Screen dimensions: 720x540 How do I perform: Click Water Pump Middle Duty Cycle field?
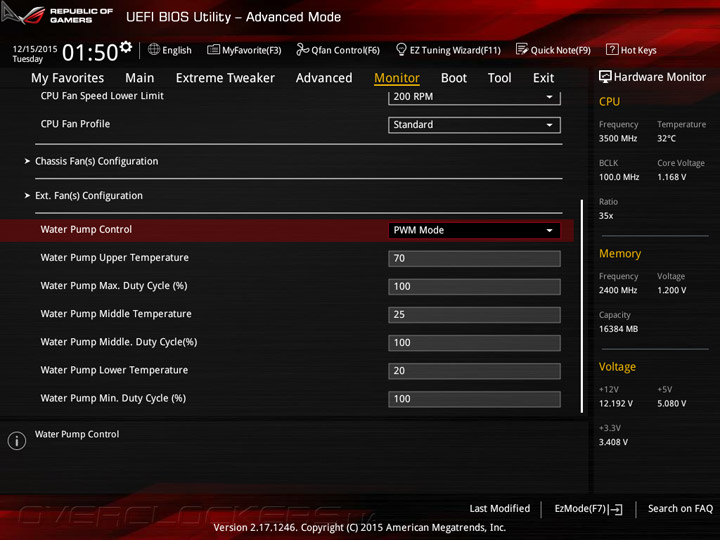click(474, 343)
